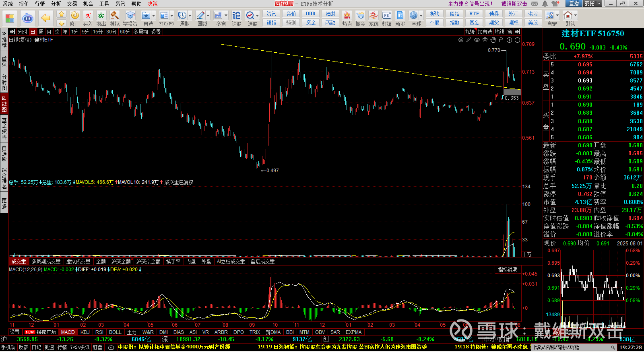Click the 指标说明 indicator help button
Screen dimensions: 644x352
click(x=508, y=270)
